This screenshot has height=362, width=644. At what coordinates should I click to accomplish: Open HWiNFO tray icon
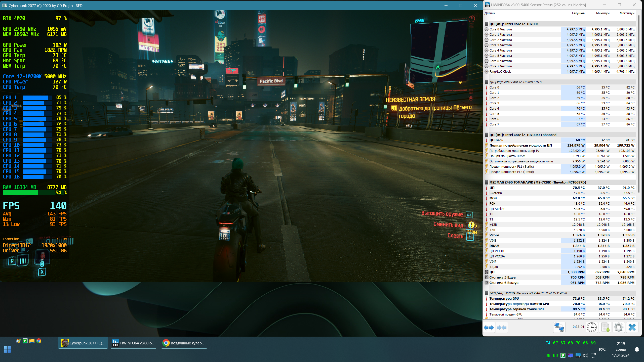[x=578, y=355]
